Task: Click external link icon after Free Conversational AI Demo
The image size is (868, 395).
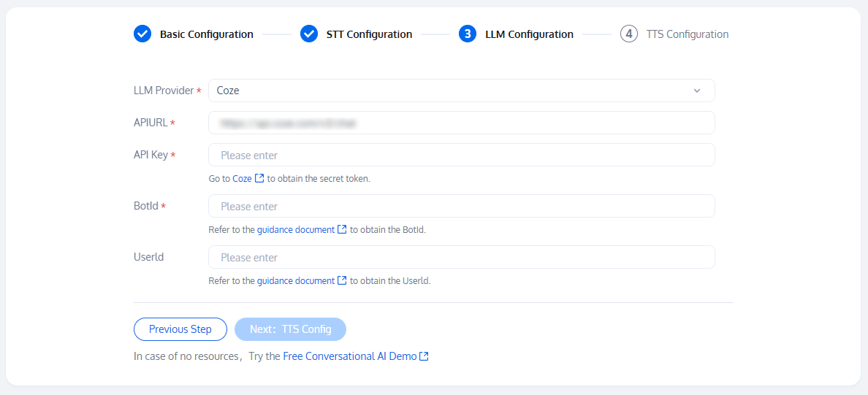Action: point(424,356)
